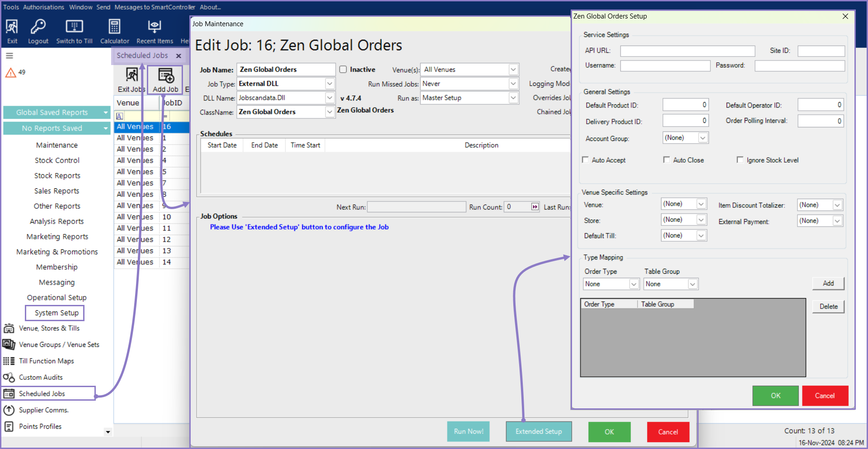Click Cancel in Job Maintenance window
Viewport: 868px width, 449px height.
pyautogui.click(x=668, y=432)
